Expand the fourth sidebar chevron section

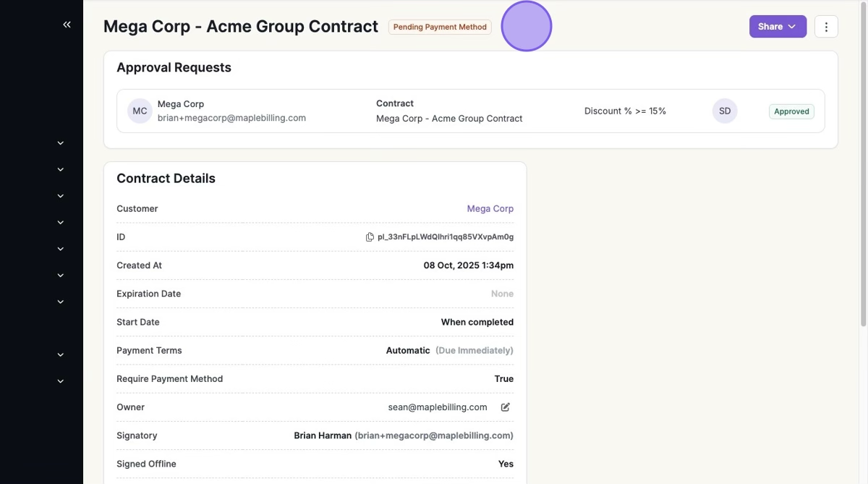tap(61, 223)
